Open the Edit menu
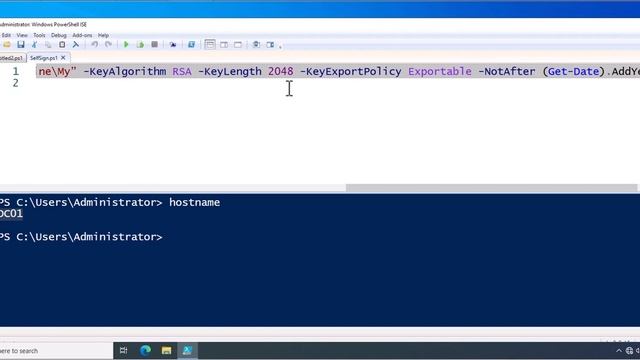Viewport: 640px width, 360px height. click(x=6, y=35)
